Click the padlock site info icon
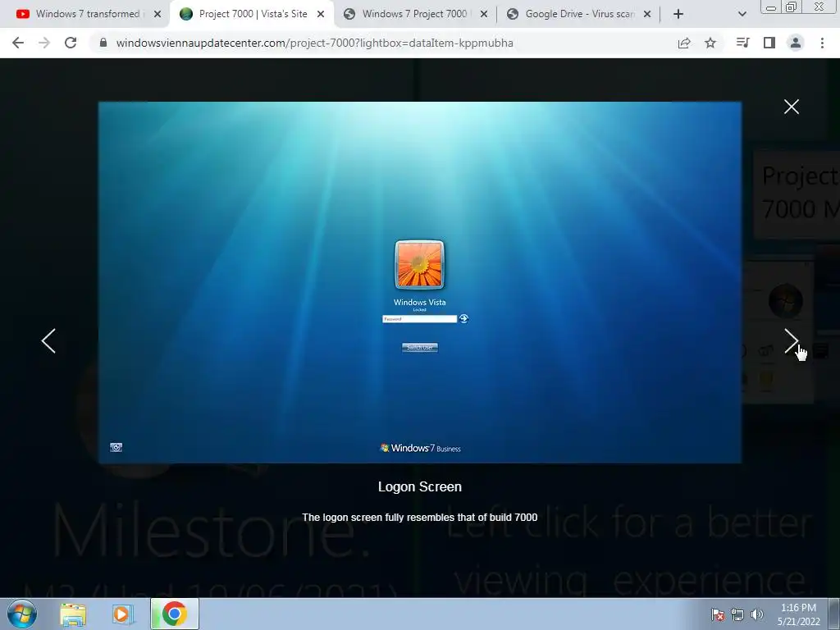 [103, 43]
